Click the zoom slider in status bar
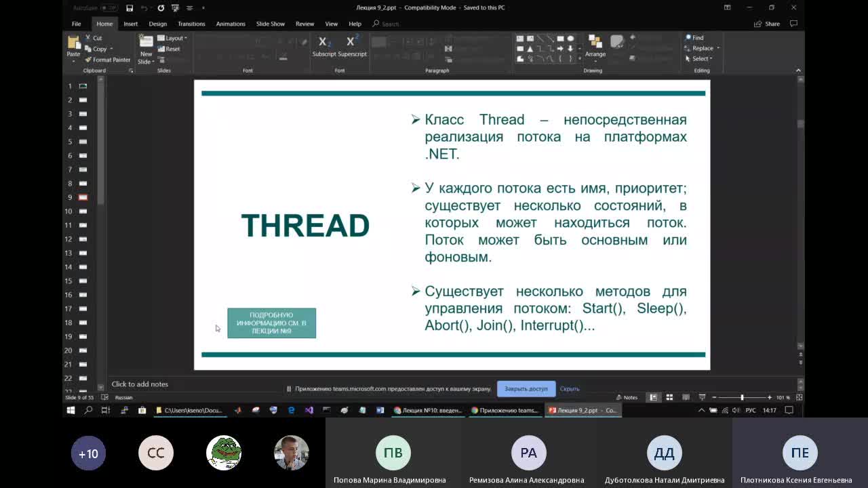 tap(742, 397)
